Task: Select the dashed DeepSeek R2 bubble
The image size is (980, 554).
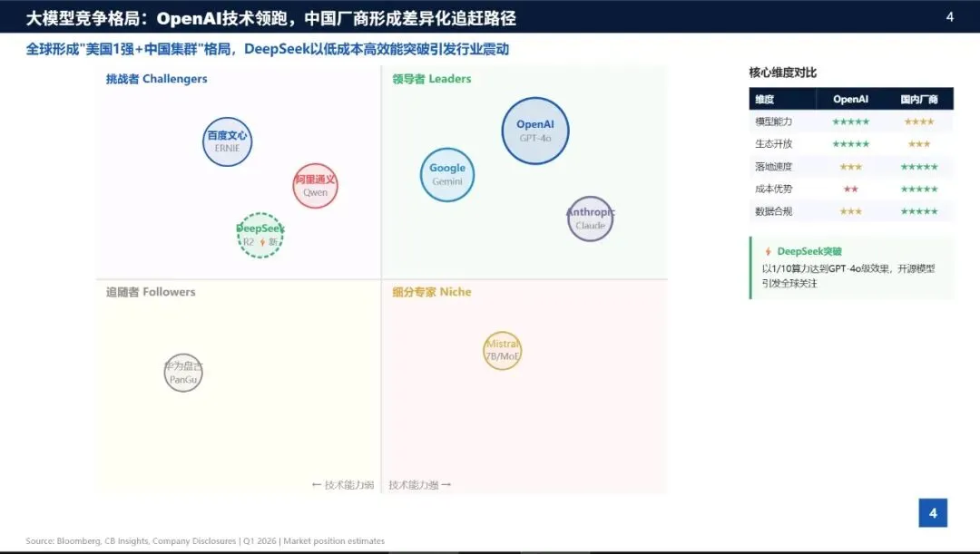Action: coord(260,235)
